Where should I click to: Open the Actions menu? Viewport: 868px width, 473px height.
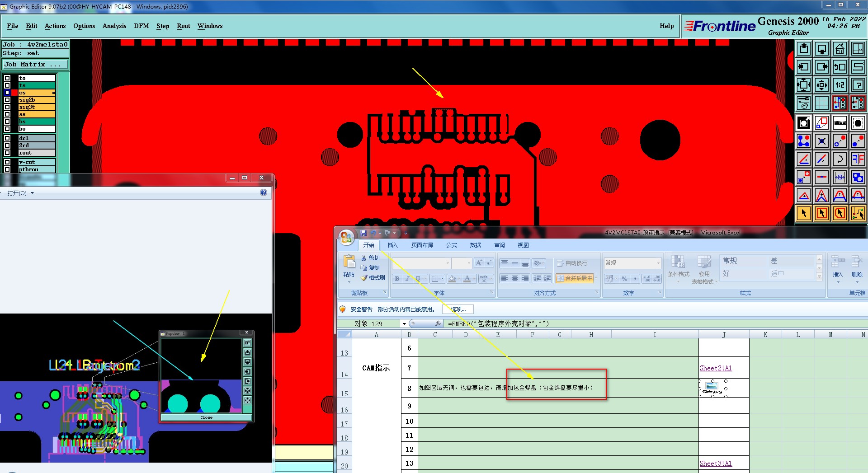(55, 26)
